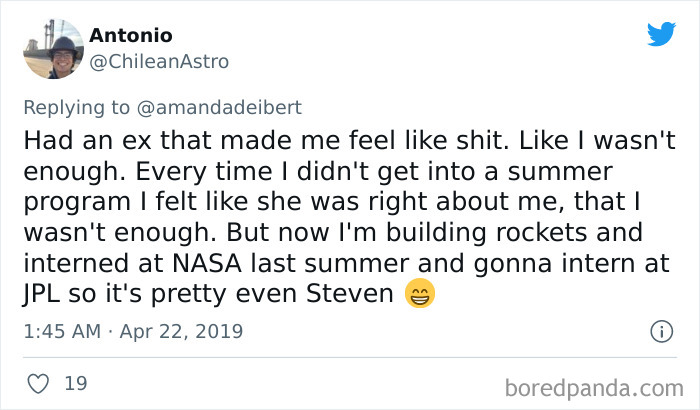Click the 1:45 AM timestamp
The image size is (700, 410).
(x=60, y=331)
